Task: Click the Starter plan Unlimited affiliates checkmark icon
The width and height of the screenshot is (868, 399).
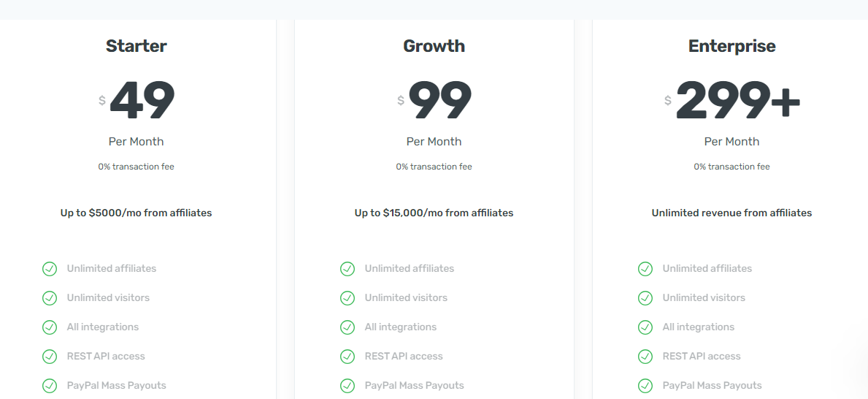Action: [50, 269]
